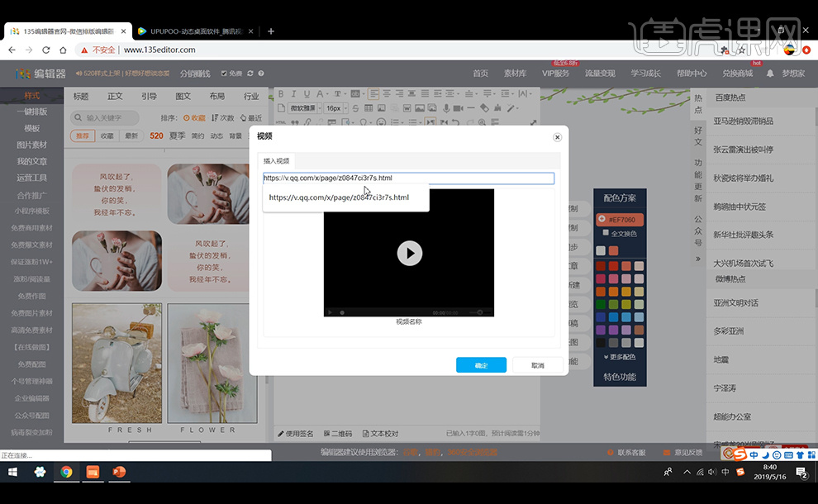Switch filter to 推荐
The height and width of the screenshot is (504, 818).
[83, 136]
